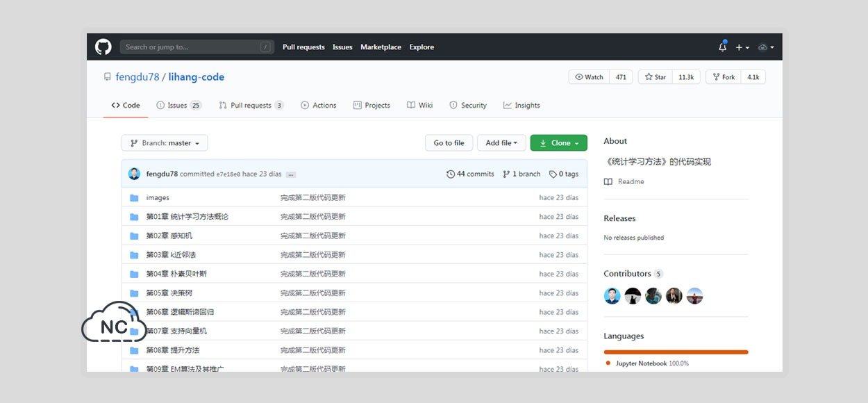Open the notifications bell
This screenshot has width=868, height=403.
722,47
